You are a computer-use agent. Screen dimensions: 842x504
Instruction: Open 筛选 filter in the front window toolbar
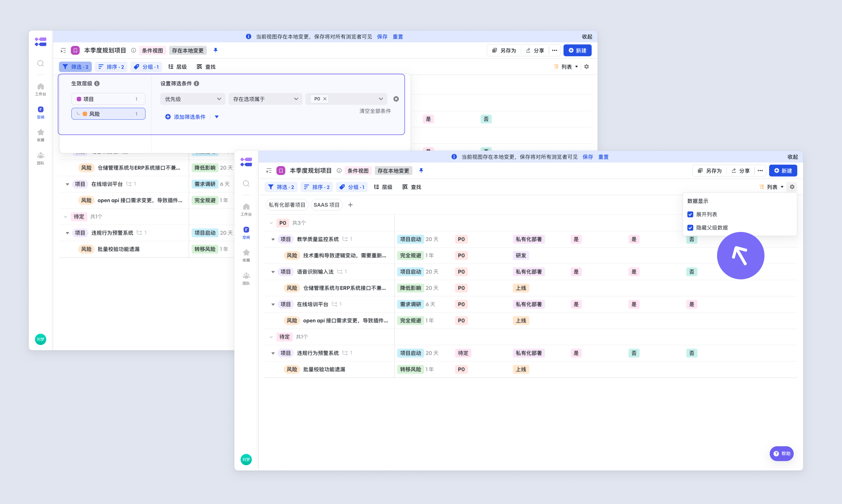(281, 187)
